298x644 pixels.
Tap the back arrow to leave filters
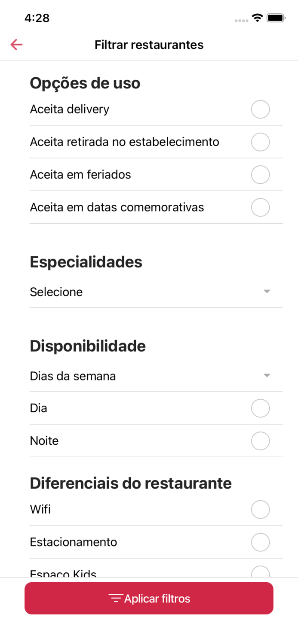pos(16,44)
